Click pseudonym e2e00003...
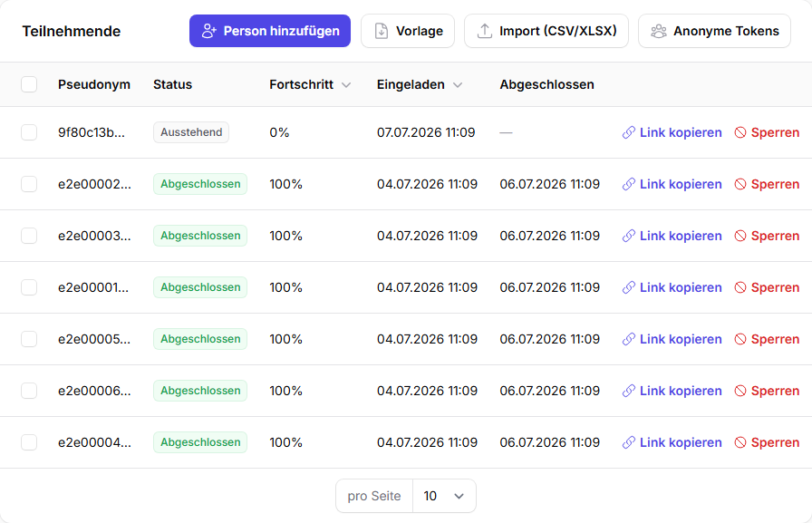The height and width of the screenshot is (523, 812). (x=94, y=237)
